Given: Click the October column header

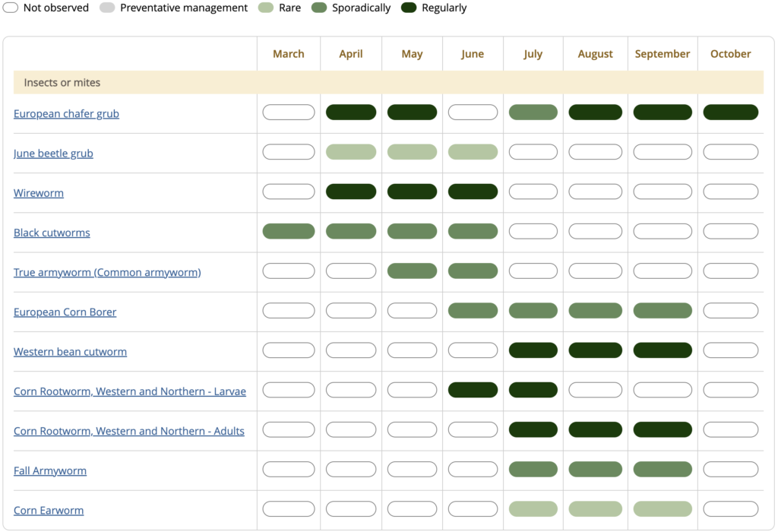Looking at the screenshot, I should point(730,54).
